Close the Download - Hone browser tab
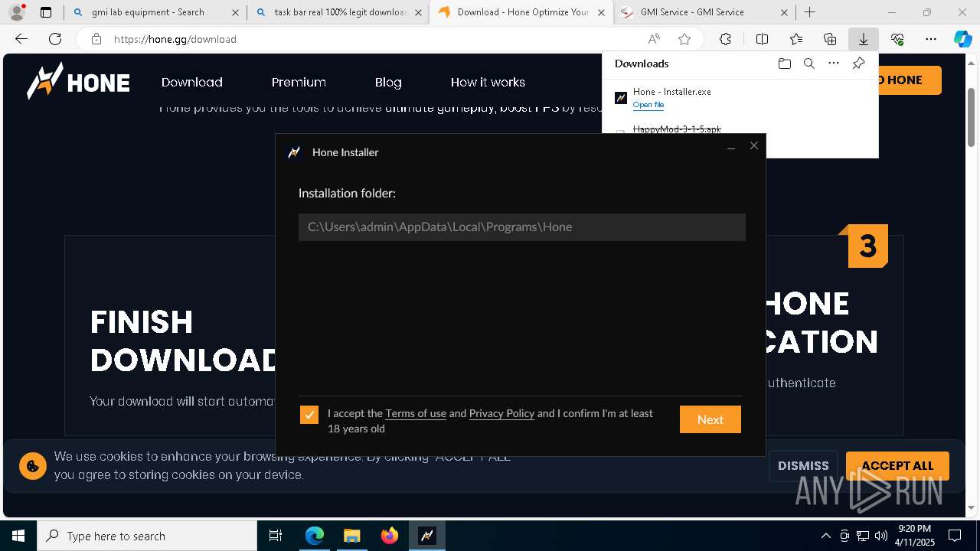This screenshot has height=551, width=980. pyautogui.click(x=601, y=12)
